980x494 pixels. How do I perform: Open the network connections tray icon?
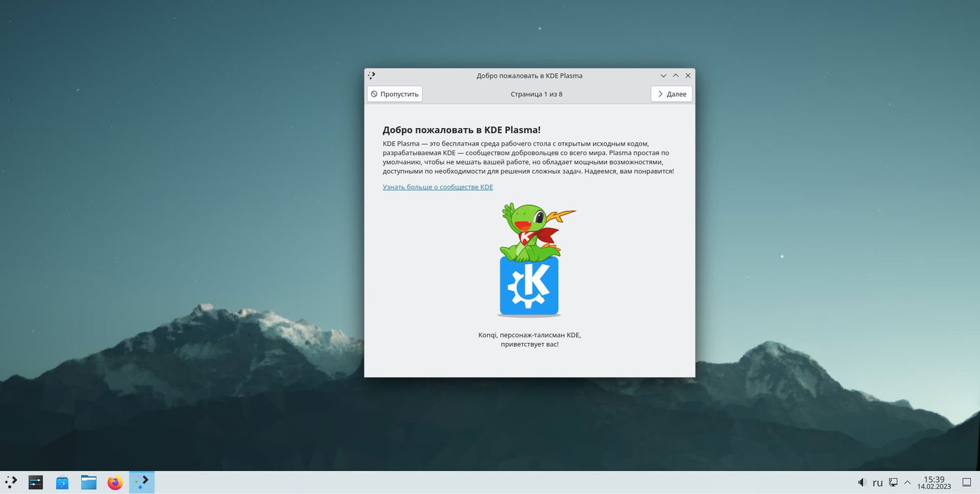(893, 482)
